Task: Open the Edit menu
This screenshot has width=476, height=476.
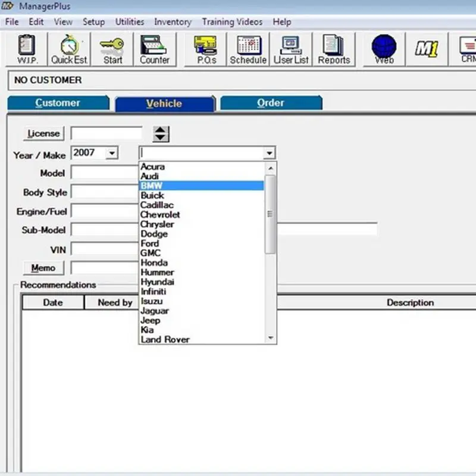Action: [36, 22]
